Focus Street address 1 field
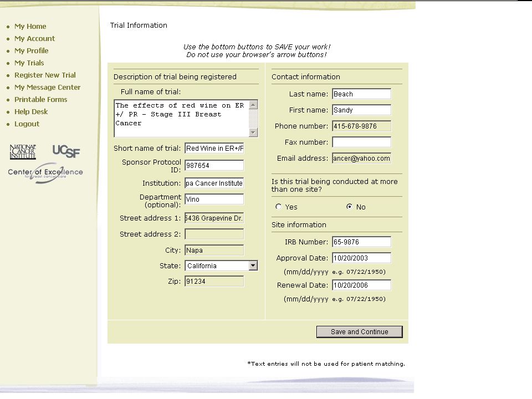532x399 pixels. (x=214, y=218)
